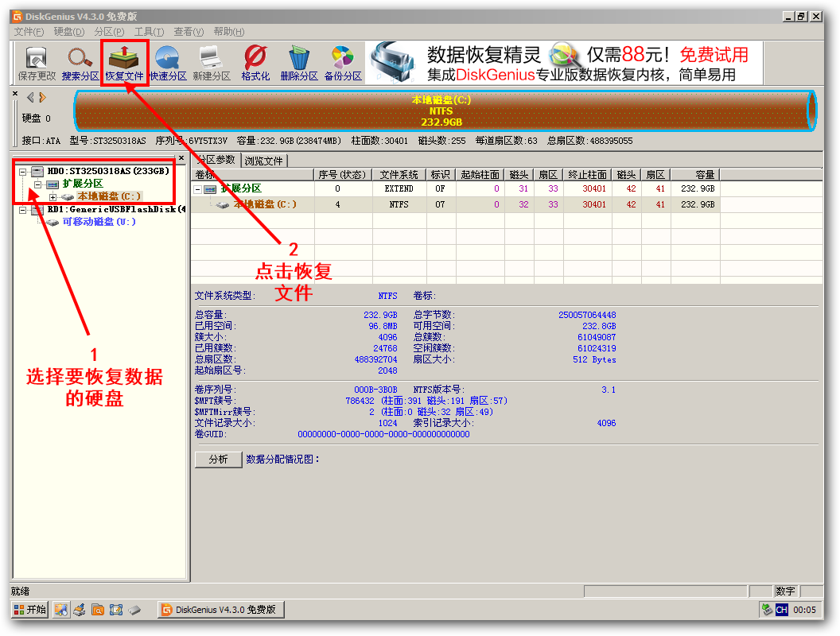Select 扩展分区 in the left tree
840x636 pixels.
[83, 184]
